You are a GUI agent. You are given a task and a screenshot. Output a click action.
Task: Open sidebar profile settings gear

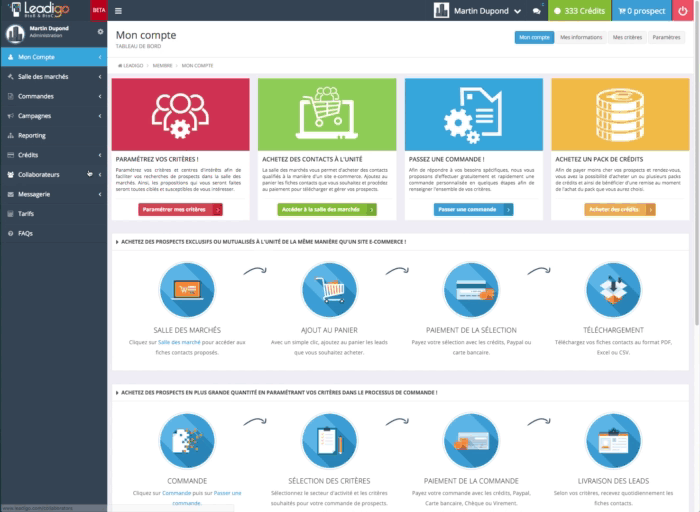tap(100, 32)
